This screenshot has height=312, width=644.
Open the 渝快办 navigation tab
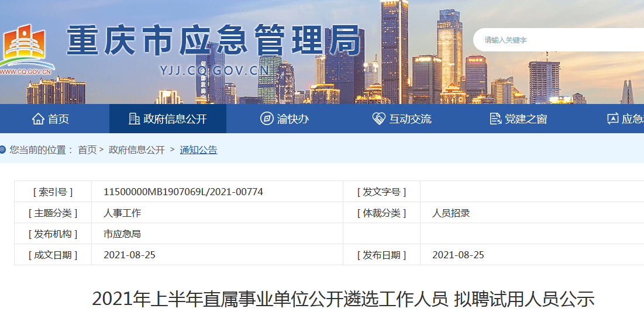click(x=285, y=119)
